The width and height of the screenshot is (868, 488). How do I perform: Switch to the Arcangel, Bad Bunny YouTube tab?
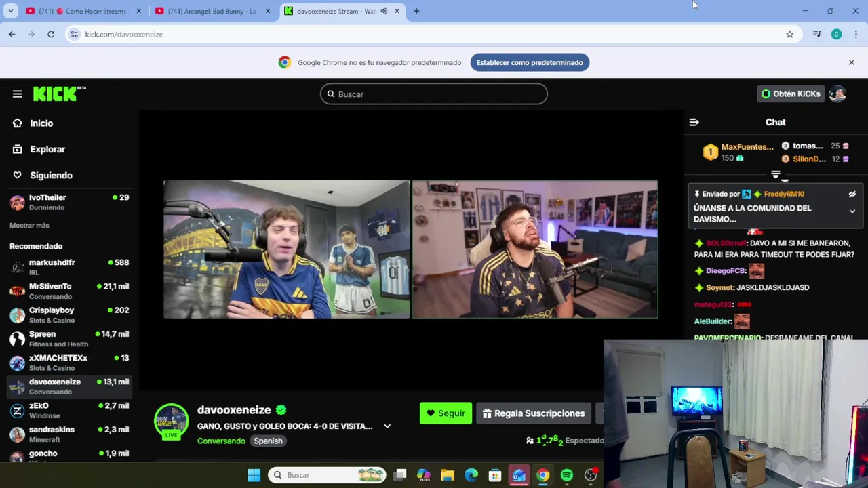(x=212, y=11)
